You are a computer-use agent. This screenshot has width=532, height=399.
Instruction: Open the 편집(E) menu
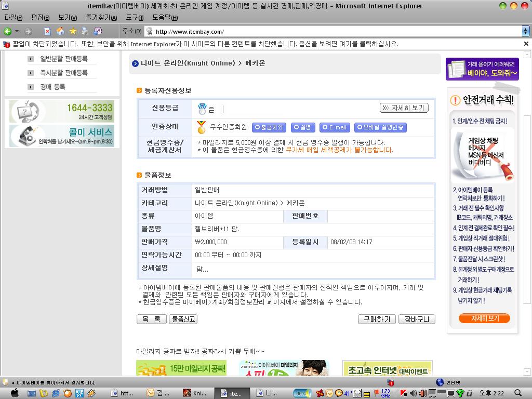[x=40, y=17]
